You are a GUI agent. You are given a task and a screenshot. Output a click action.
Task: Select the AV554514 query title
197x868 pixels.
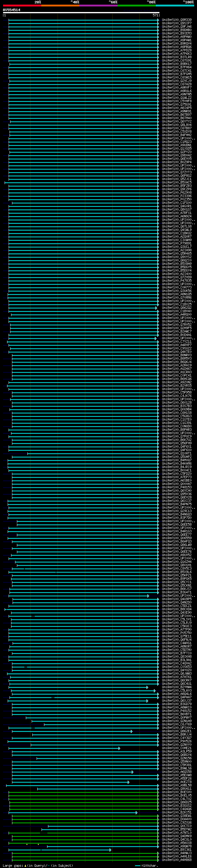coord(11,10)
